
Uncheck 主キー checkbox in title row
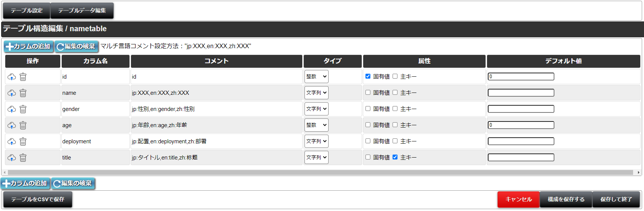[x=395, y=157]
